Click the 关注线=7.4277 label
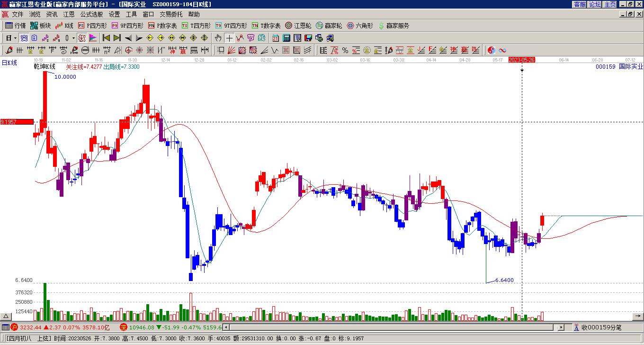 coord(83,67)
